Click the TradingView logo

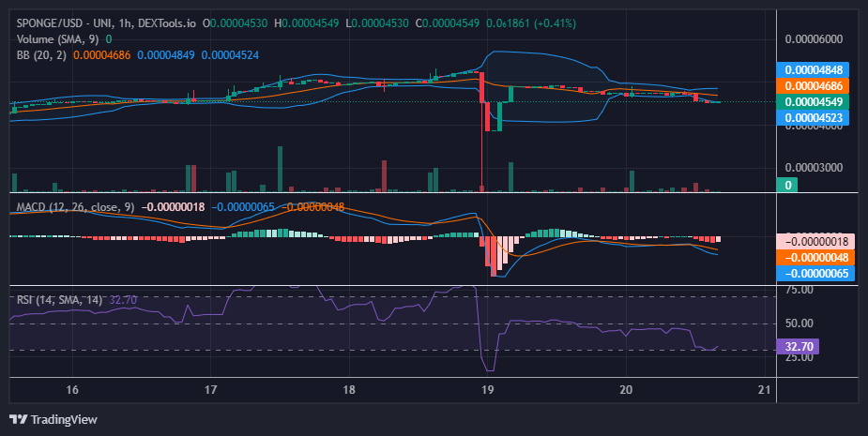[53, 419]
